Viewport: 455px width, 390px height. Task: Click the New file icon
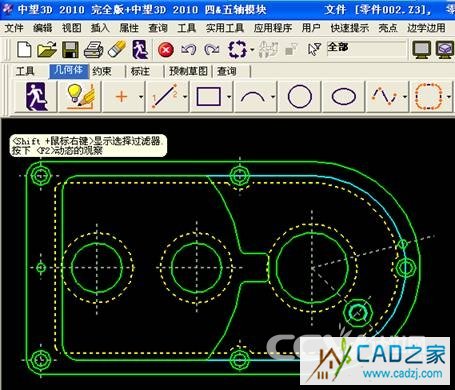(x=24, y=50)
